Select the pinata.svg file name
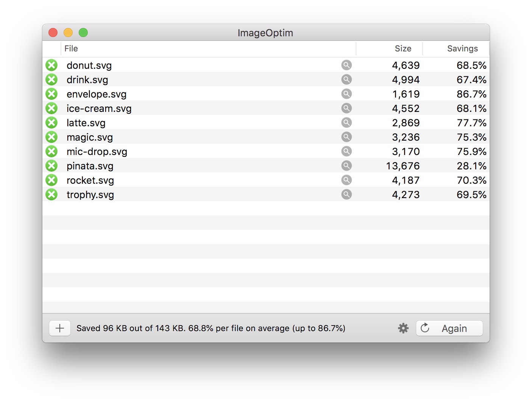 point(90,166)
